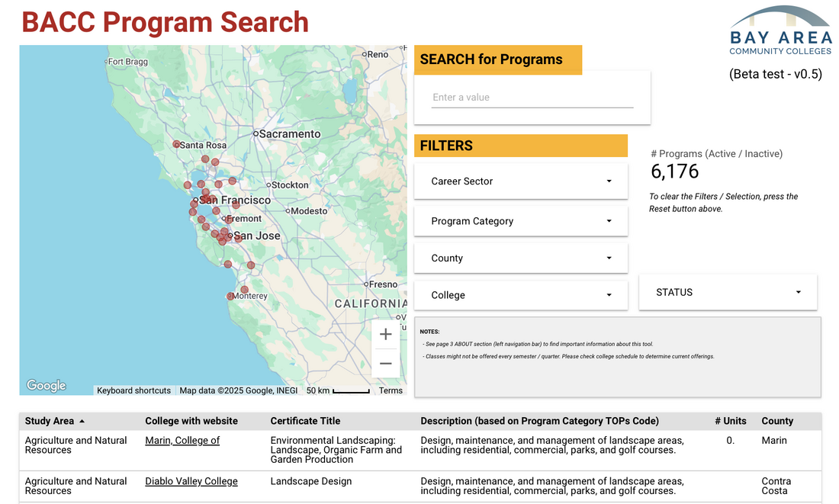839x504 pixels.
Task: Open the Diablo Valley College link
Action: pos(191,482)
